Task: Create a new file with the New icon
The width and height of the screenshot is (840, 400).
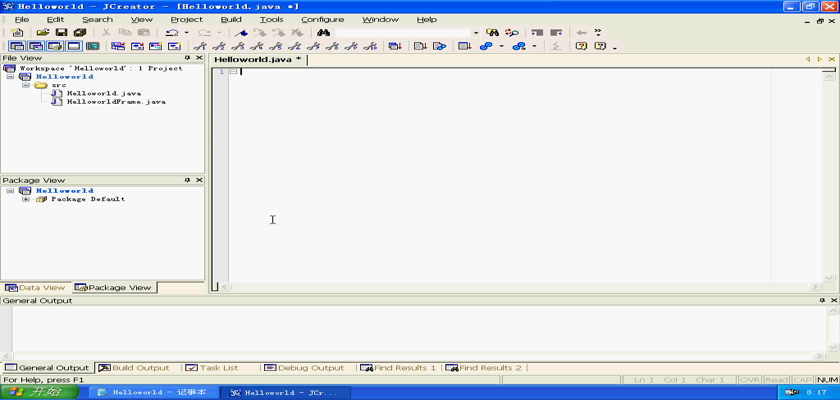Action: coord(17,33)
